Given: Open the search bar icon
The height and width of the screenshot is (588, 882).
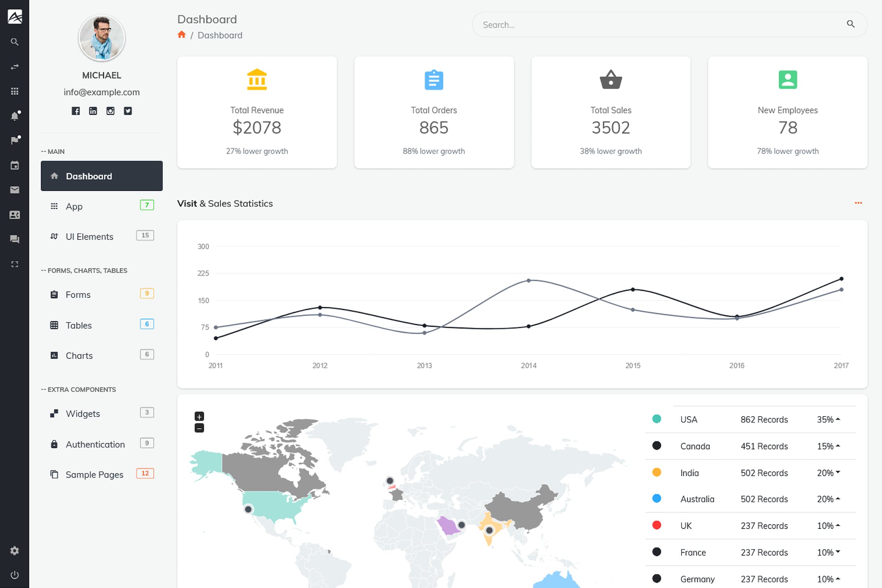Looking at the screenshot, I should [851, 24].
